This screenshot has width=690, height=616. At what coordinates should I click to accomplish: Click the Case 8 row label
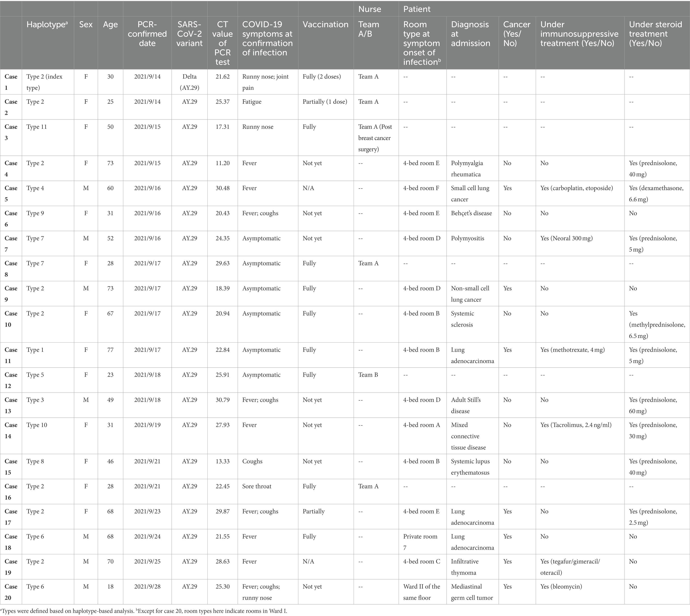point(11,269)
